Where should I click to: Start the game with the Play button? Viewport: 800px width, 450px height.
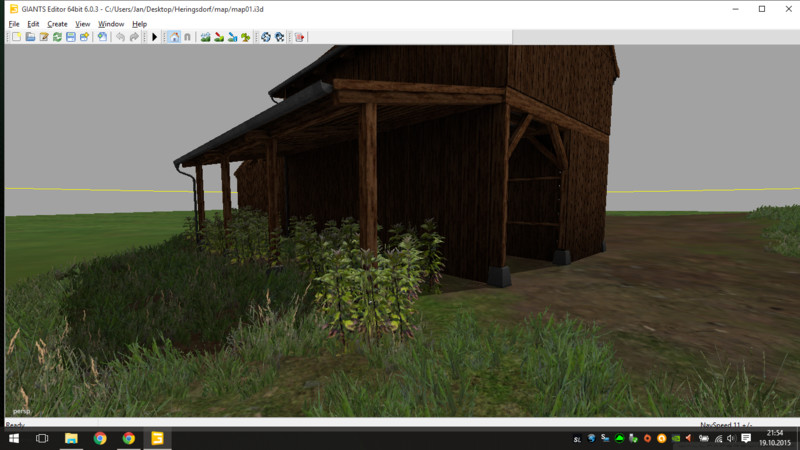tap(155, 37)
